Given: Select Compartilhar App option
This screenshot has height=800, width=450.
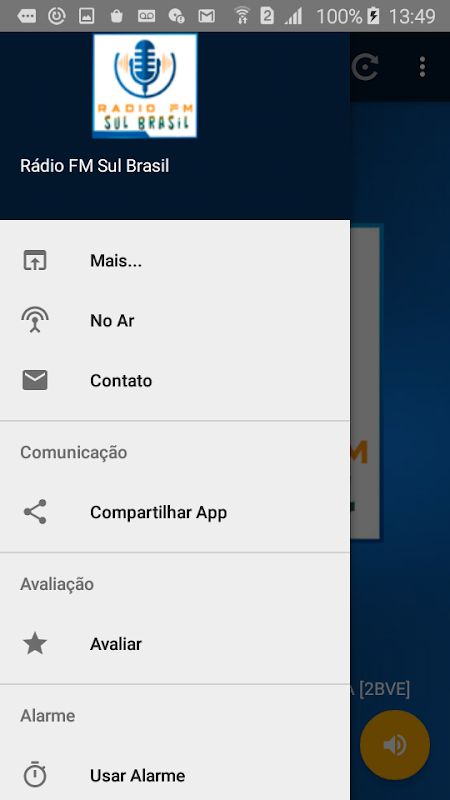Looking at the screenshot, I should click(175, 512).
